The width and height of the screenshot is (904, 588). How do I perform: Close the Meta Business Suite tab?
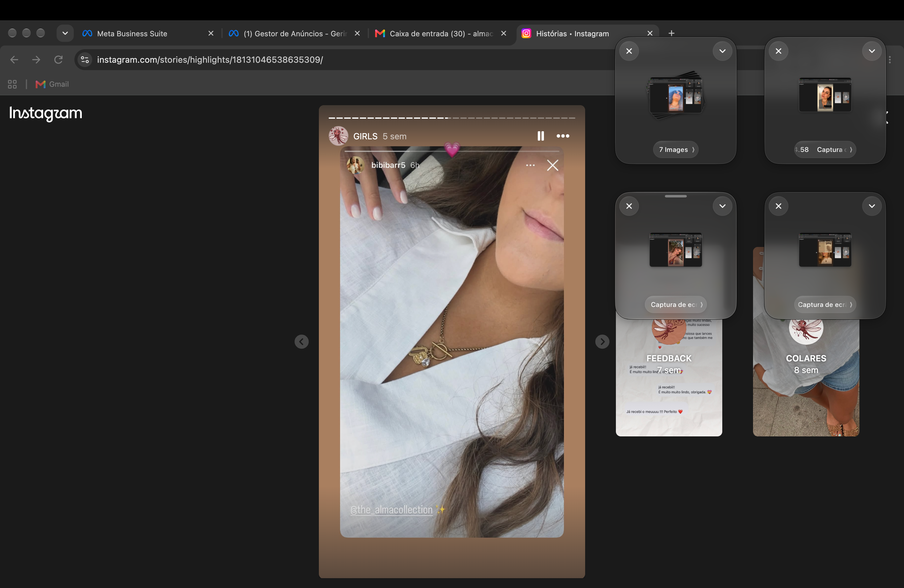pos(211,34)
